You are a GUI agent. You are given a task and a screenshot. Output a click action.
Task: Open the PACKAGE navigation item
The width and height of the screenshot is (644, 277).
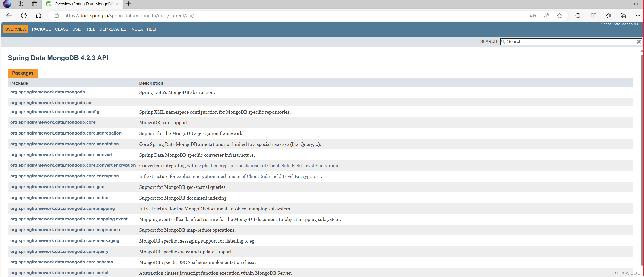(x=41, y=29)
